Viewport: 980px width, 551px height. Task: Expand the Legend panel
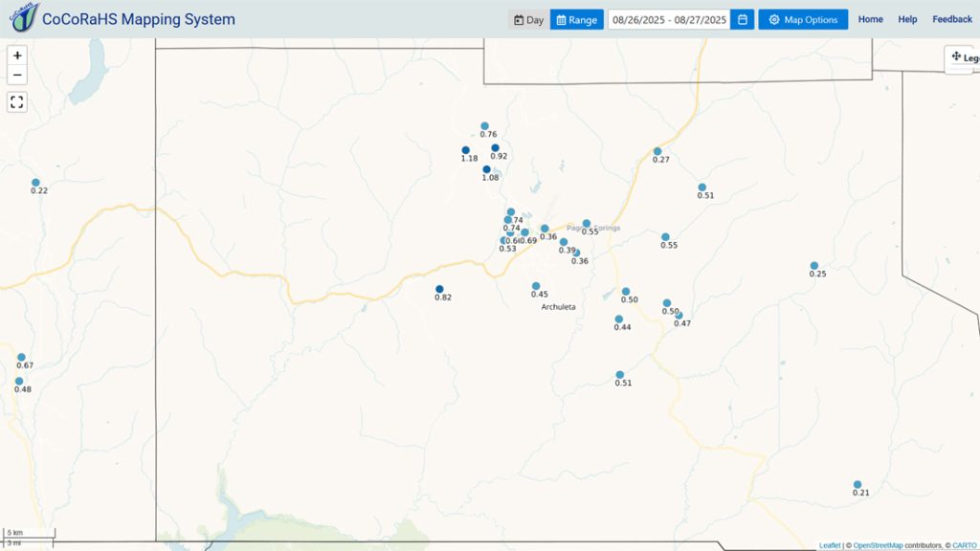coord(963,57)
